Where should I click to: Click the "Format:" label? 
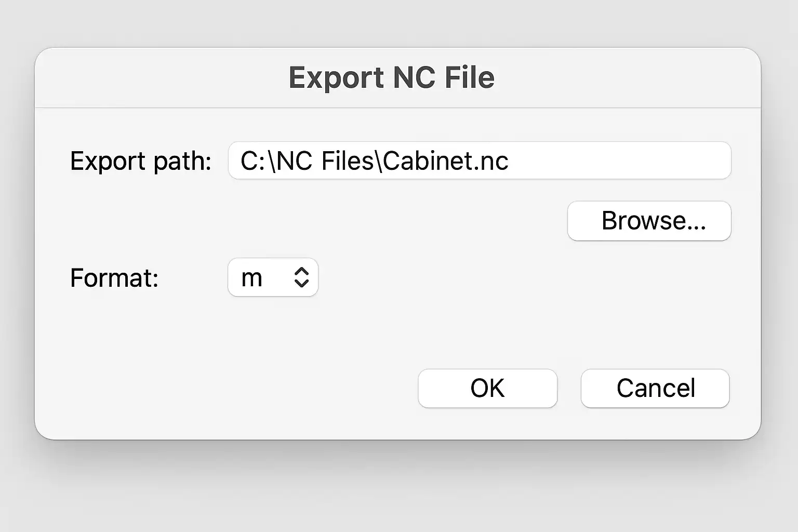coord(114,278)
